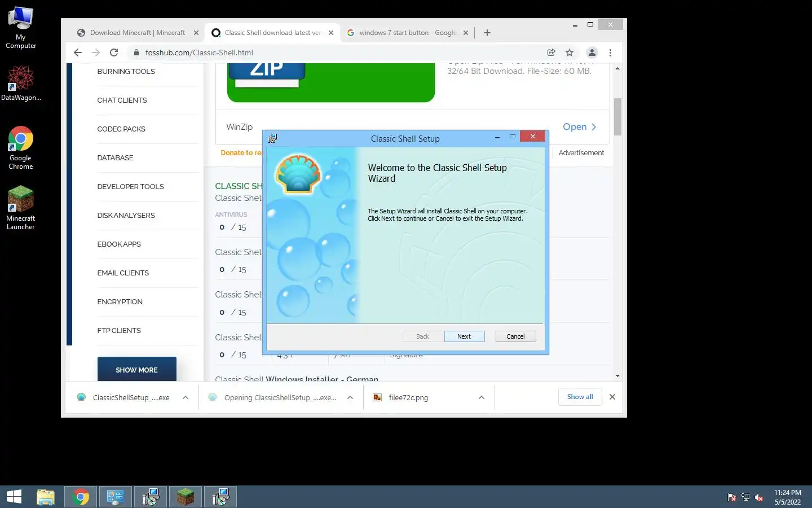812x508 pixels.
Task: Expand Opening ClassicShellSetup download options
Action: point(350,397)
